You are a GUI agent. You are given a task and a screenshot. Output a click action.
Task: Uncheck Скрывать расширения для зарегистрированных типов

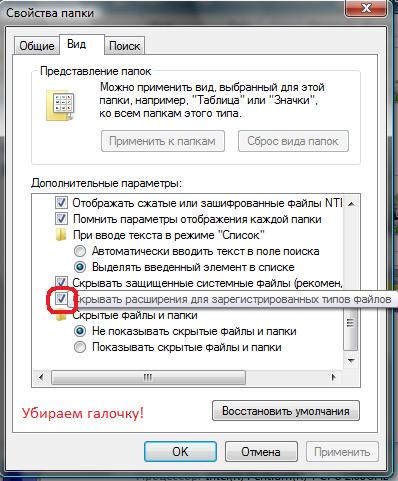[61, 299]
